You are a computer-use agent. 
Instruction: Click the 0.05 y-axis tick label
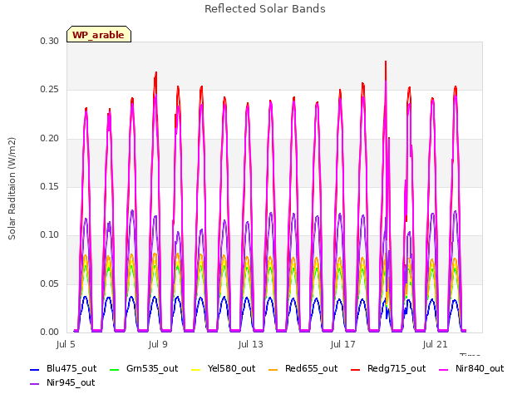coord(49,283)
